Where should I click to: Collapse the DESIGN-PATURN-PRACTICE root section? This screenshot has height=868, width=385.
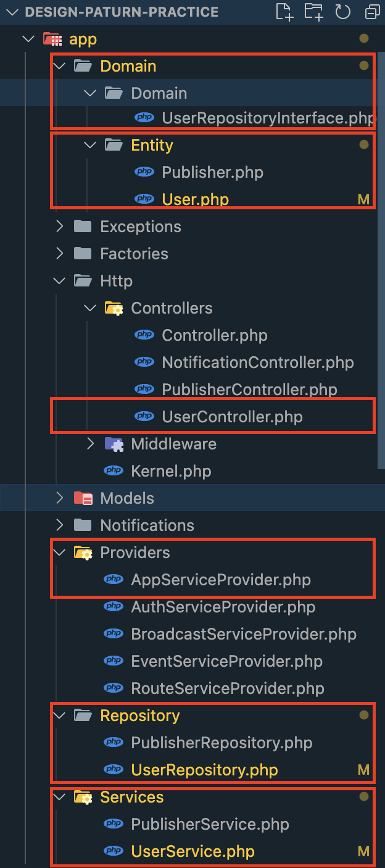pyautogui.click(x=12, y=12)
